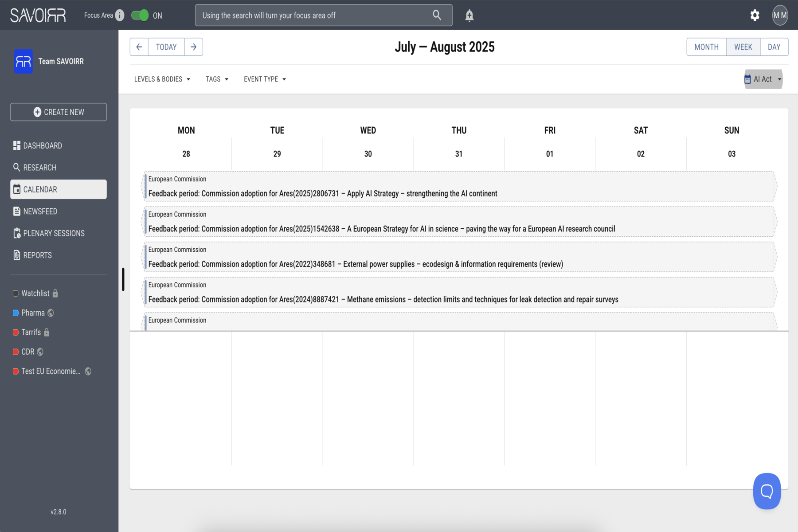Click the TUE 29 day header
The height and width of the screenshot is (532, 798).
tap(277, 142)
